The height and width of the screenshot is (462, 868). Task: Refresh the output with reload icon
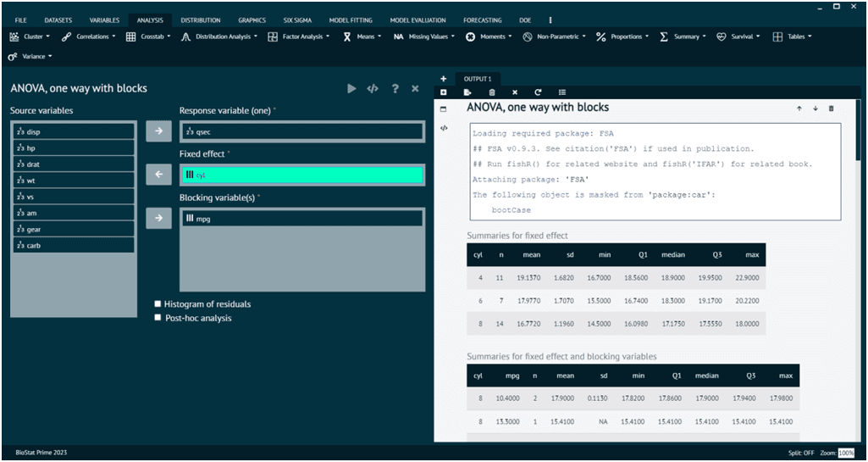click(538, 92)
